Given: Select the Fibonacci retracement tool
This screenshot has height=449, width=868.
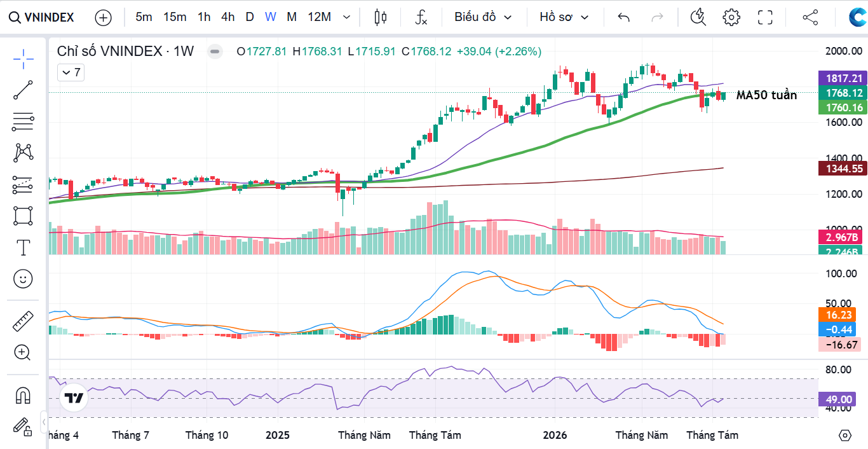Looking at the screenshot, I should coord(24,121).
